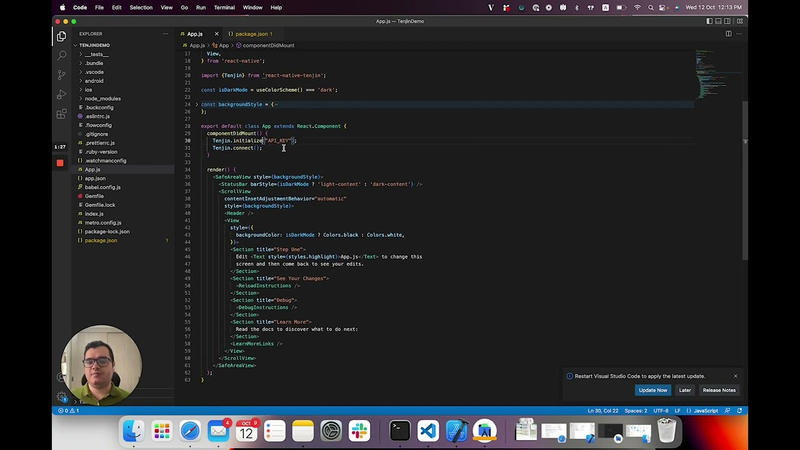Open notifications bell in status bar
Viewport: 800px width, 450px height.
point(740,411)
